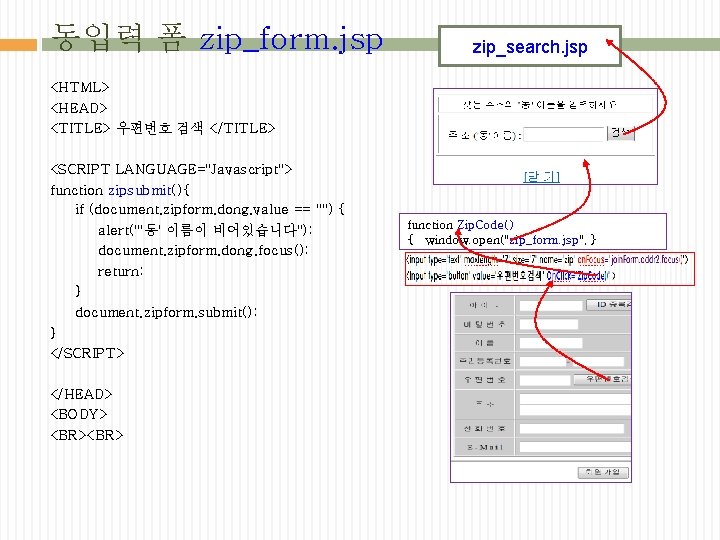Viewport: 720px width, 540px height.
Task: Click the '<HEAD>' opening tag line
Action: click(x=79, y=108)
